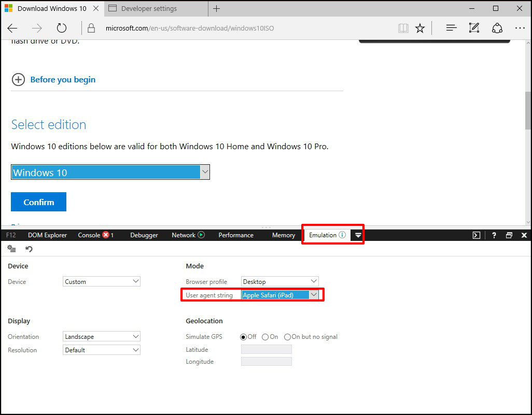
Task: Click the address bar URL field
Action: tap(190, 28)
